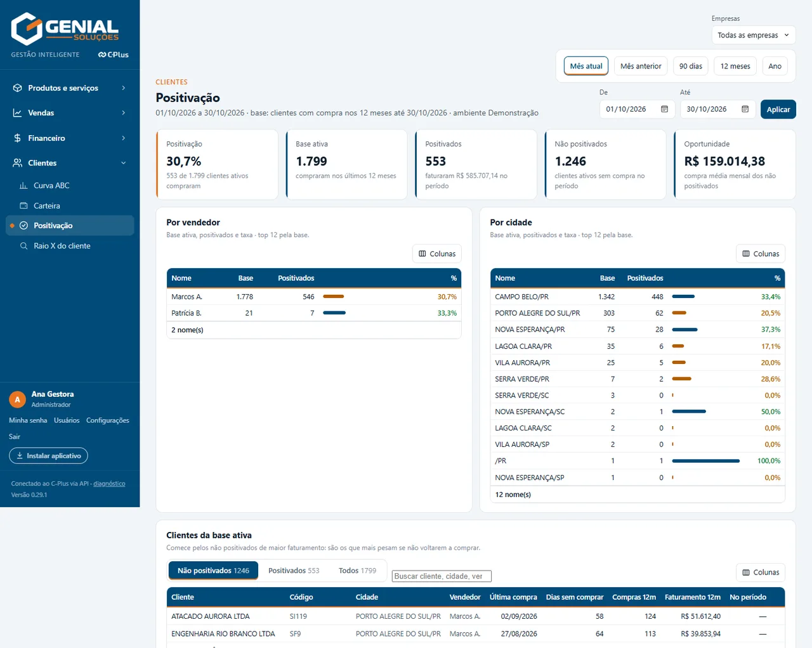Screen dimensions: 812x648
Task: Click the Instalar aplicativo button
Action: pos(49,456)
